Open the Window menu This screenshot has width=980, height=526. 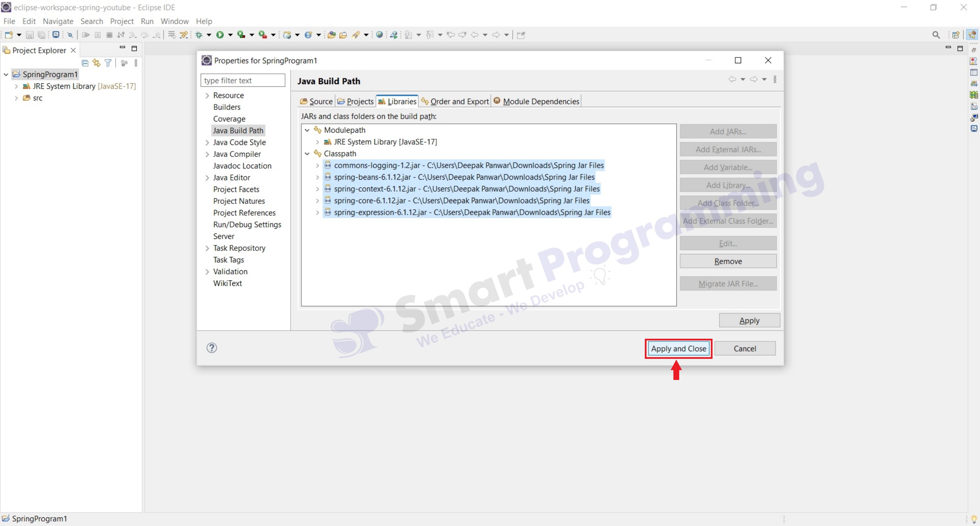click(x=174, y=21)
